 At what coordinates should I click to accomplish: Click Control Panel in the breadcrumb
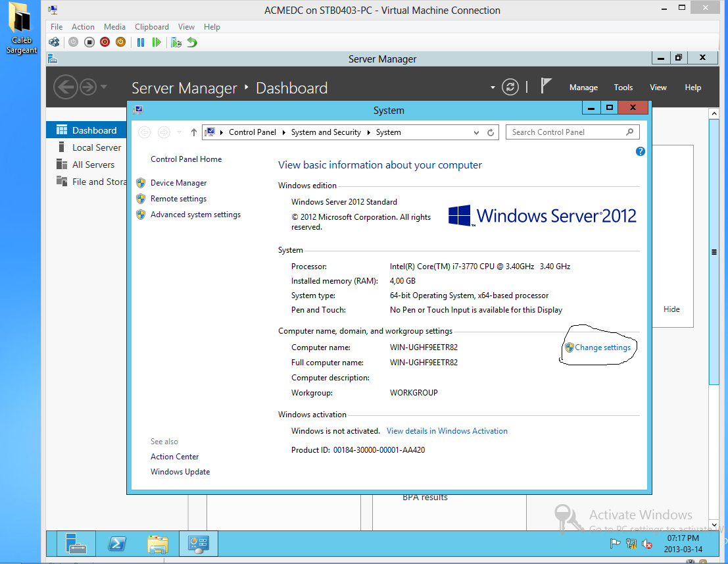pyautogui.click(x=252, y=132)
